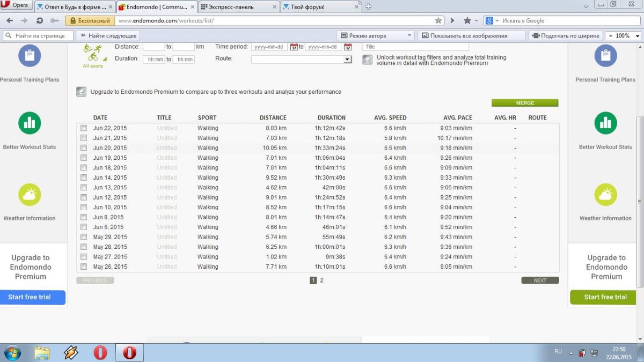Open the start date calendar picker icon
The width and height of the screenshot is (644, 362).
pyautogui.click(x=294, y=47)
